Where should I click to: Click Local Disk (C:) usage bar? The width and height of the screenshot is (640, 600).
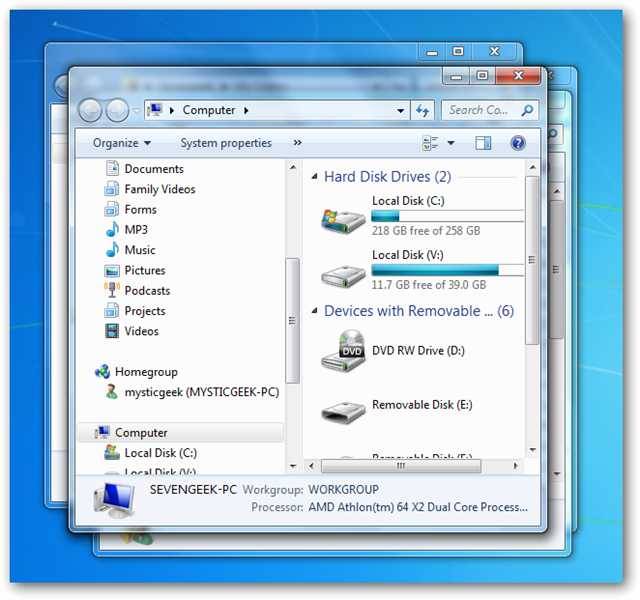pos(447,216)
